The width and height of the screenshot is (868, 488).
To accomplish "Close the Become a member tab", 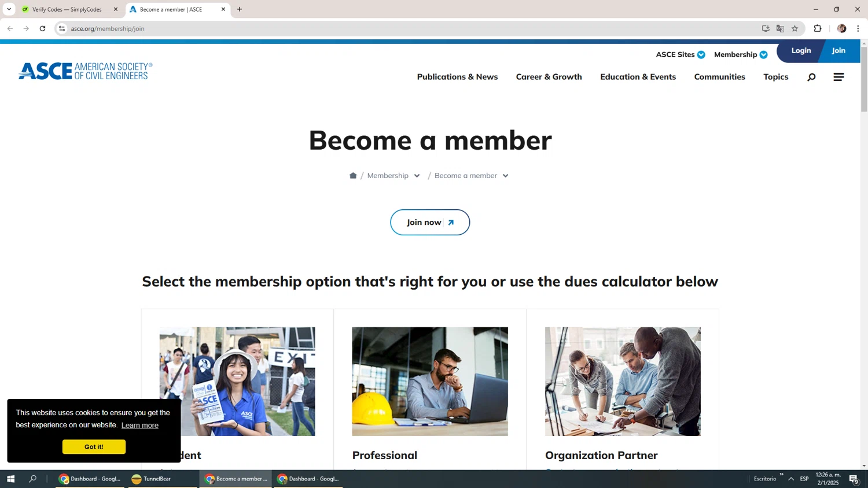I will [x=223, y=9].
